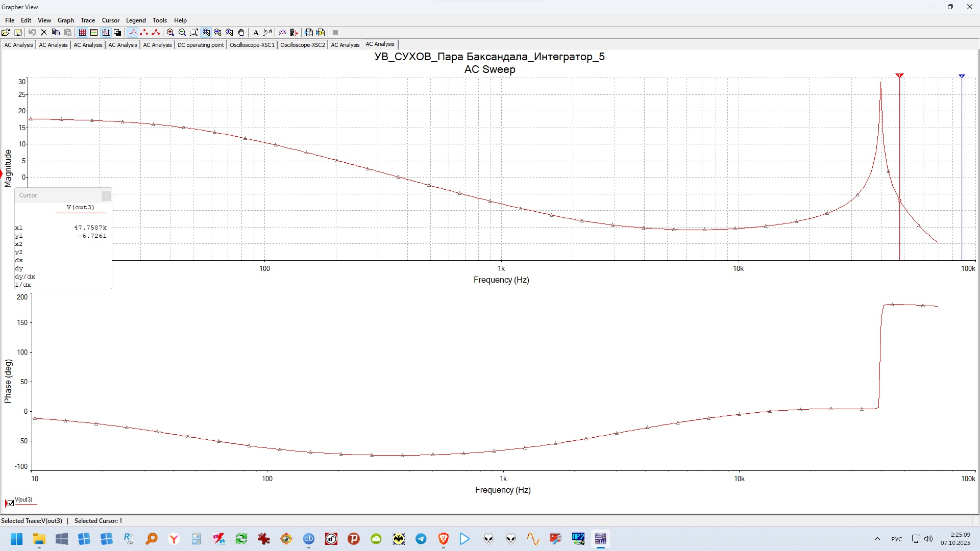Open the Cursor menu

(110, 20)
